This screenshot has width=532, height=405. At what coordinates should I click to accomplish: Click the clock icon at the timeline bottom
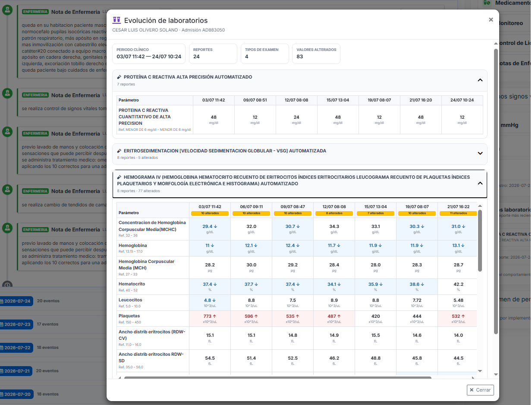point(7,285)
